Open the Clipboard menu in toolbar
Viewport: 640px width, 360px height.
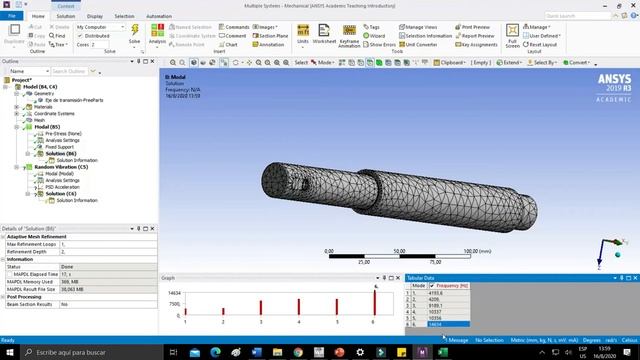tap(449, 62)
